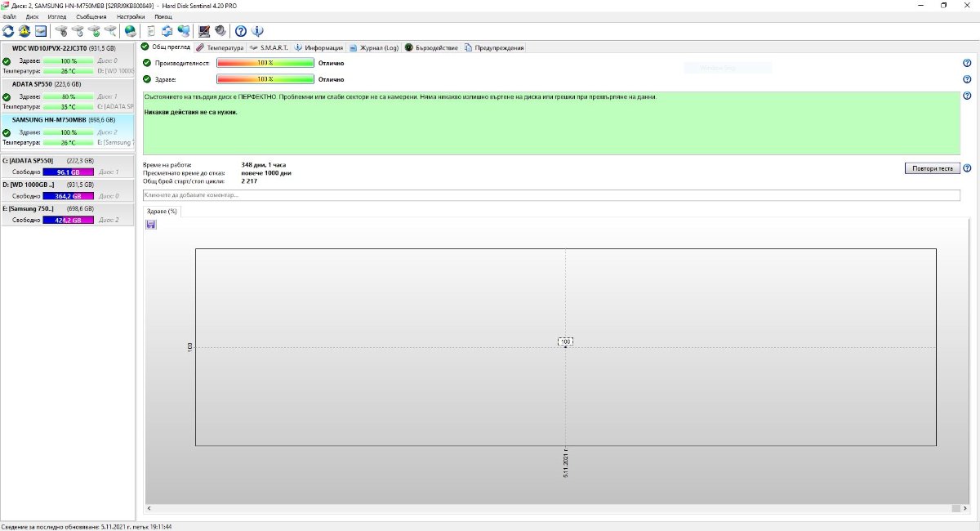Click the ADATA 35 °C temperature bar

tap(68, 107)
